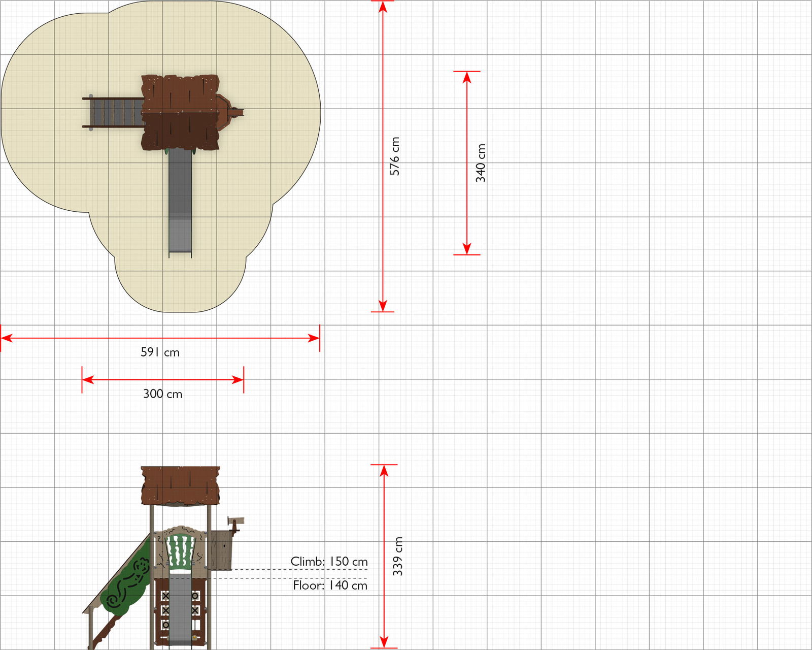This screenshot has height=650, width=812.
Task: Select the gray slide in the top view
Action: point(180,203)
